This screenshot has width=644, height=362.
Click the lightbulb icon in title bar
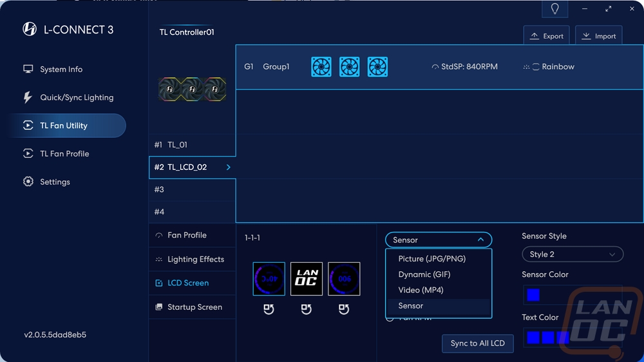pos(555,8)
